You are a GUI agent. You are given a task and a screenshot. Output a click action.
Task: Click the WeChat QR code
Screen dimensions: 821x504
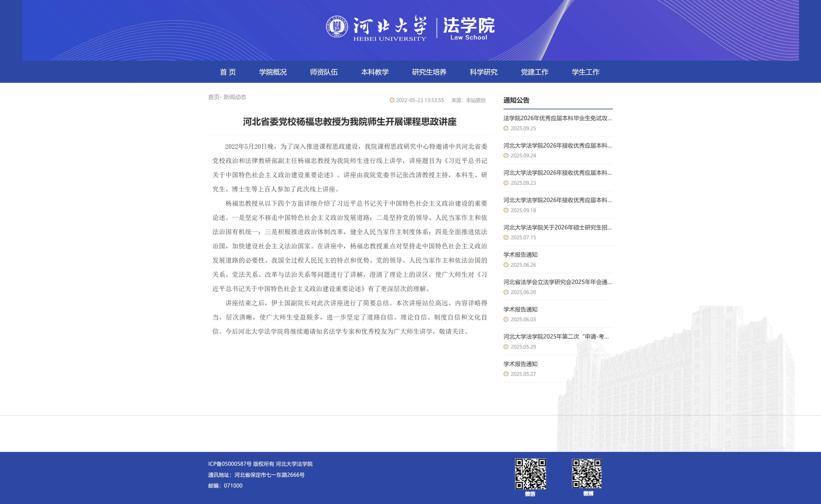[x=530, y=474]
